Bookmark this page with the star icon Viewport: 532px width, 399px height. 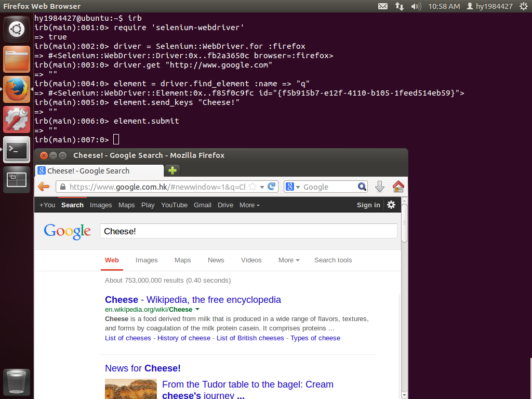[x=252, y=187]
